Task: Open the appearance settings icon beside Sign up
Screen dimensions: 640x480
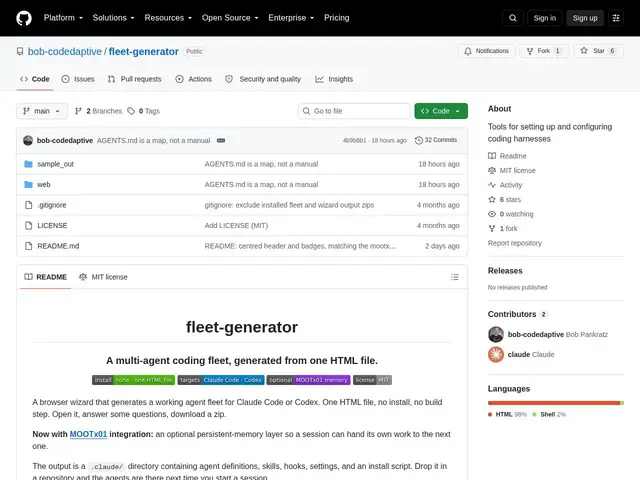Action: [616, 18]
